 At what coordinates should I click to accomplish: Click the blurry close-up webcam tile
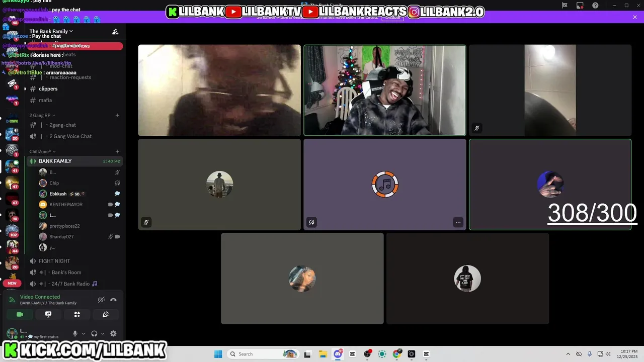219,90
